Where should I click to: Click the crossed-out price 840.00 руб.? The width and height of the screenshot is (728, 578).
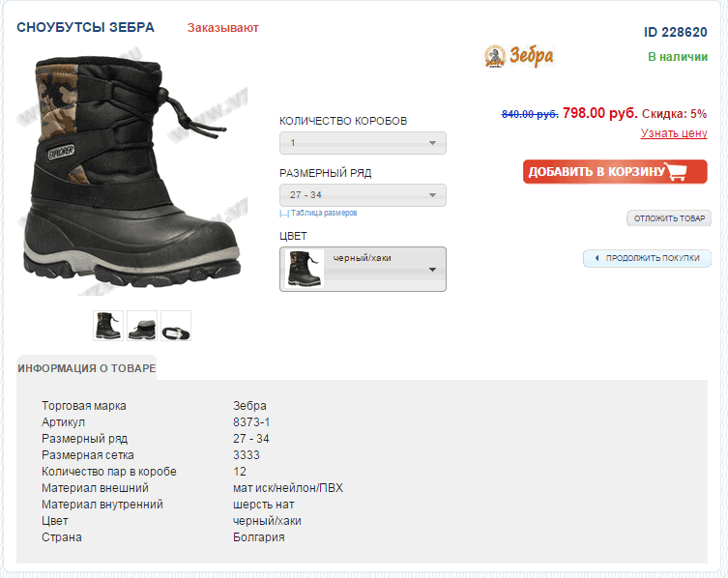530,114
